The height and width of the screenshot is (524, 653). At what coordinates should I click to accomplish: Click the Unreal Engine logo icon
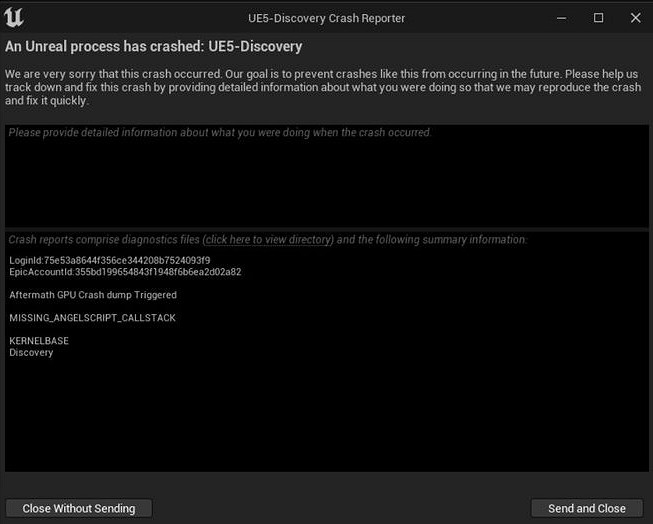[x=15, y=19]
